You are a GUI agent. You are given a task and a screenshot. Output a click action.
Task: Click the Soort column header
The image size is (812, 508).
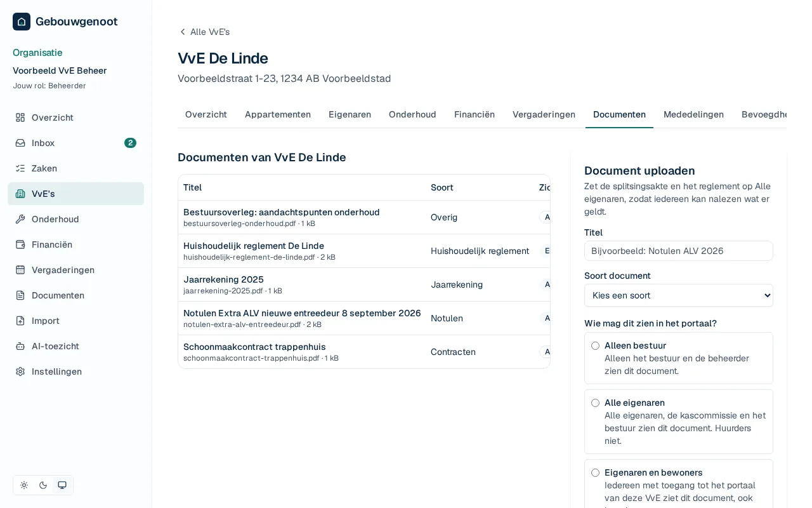click(x=442, y=187)
